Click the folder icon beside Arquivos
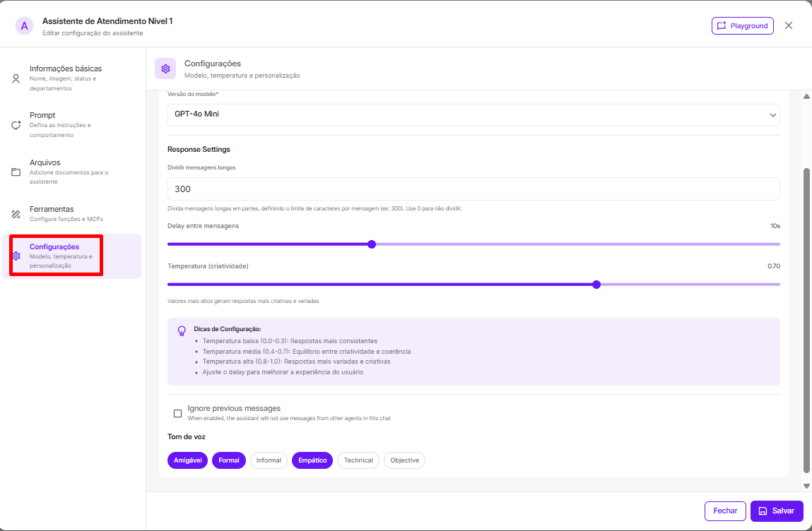 (16, 172)
